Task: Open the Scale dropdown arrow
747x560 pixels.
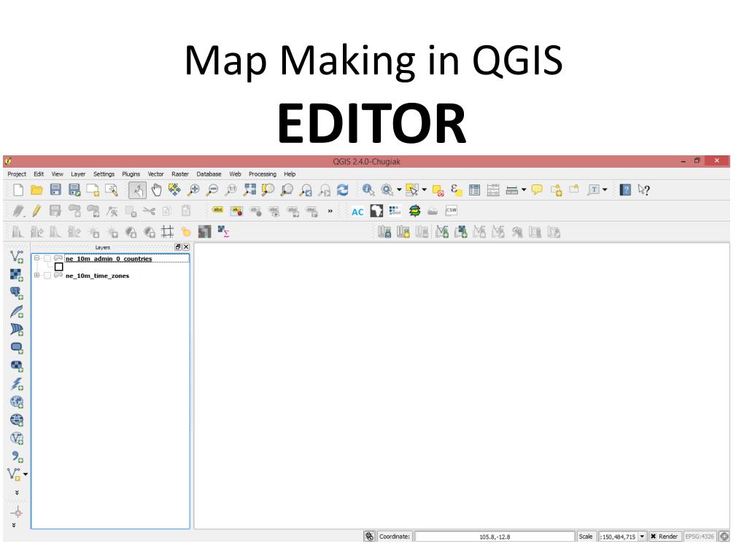Action: coord(642,537)
